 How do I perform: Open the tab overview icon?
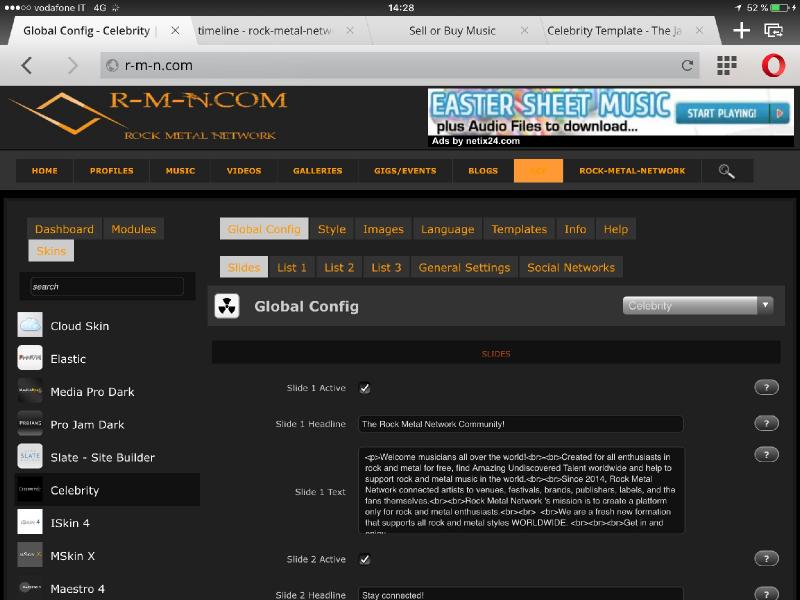pos(773,31)
